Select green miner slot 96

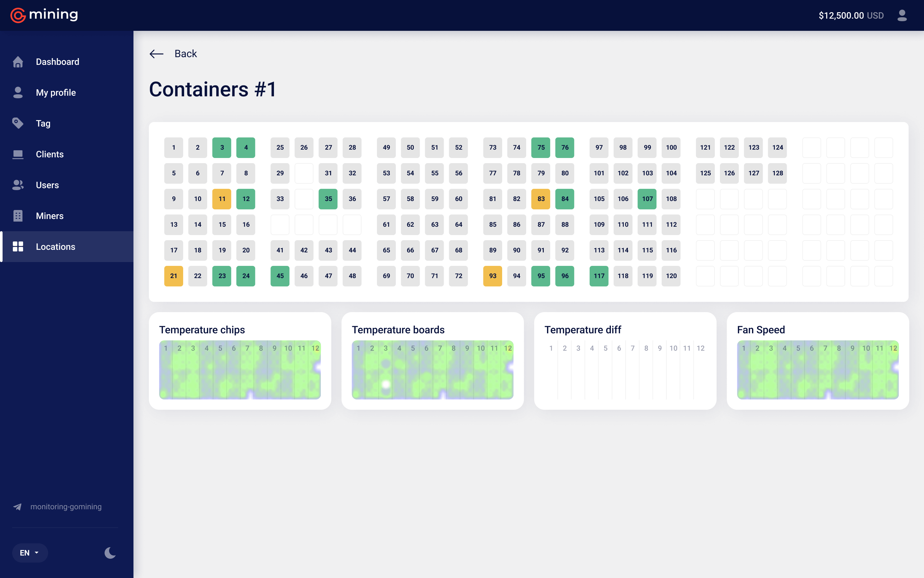pos(565,276)
